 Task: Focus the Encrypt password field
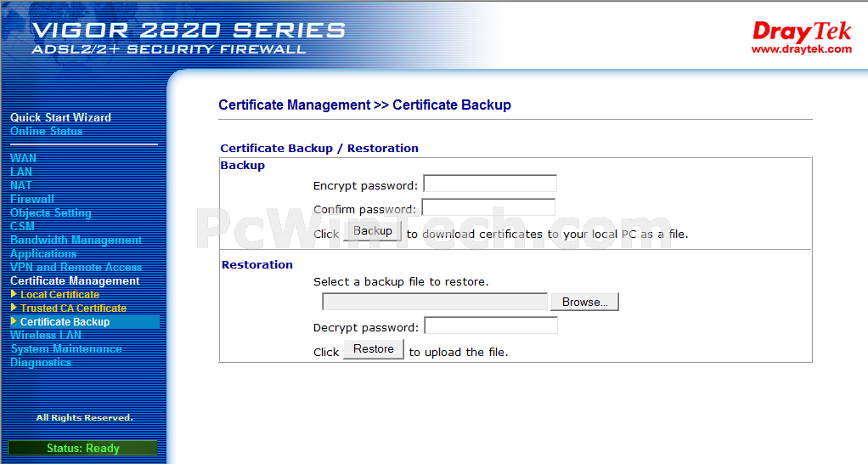pyautogui.click(x=490, y=184)
